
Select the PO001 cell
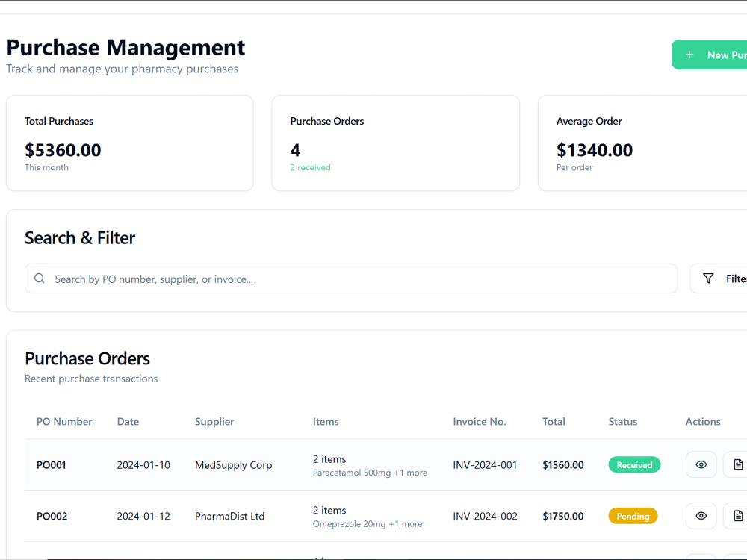pyautogui.click(x=52, y=464)
